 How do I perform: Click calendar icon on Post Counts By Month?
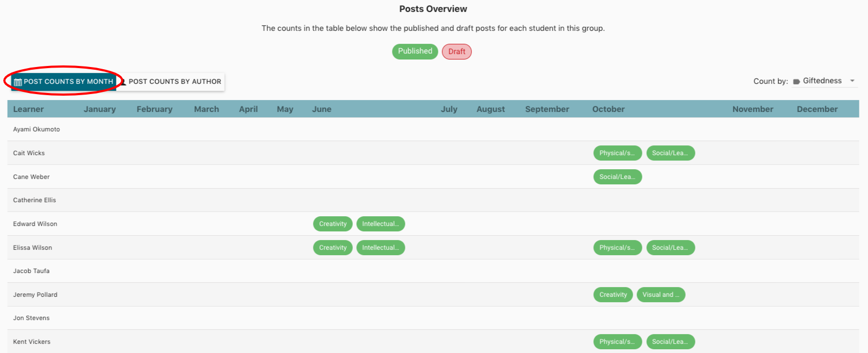click(18, 82)
